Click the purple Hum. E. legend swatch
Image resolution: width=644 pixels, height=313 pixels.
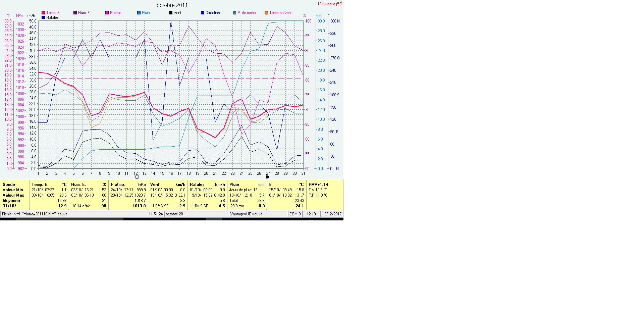point(75,13)
